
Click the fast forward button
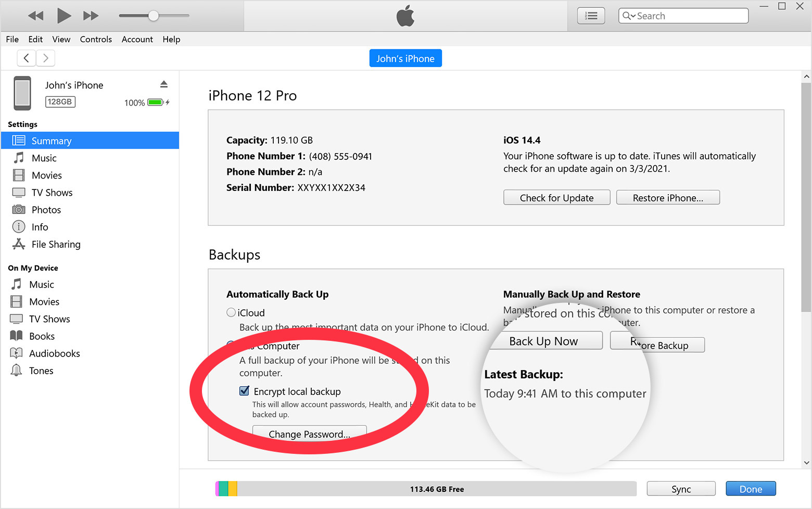(91, 16)
